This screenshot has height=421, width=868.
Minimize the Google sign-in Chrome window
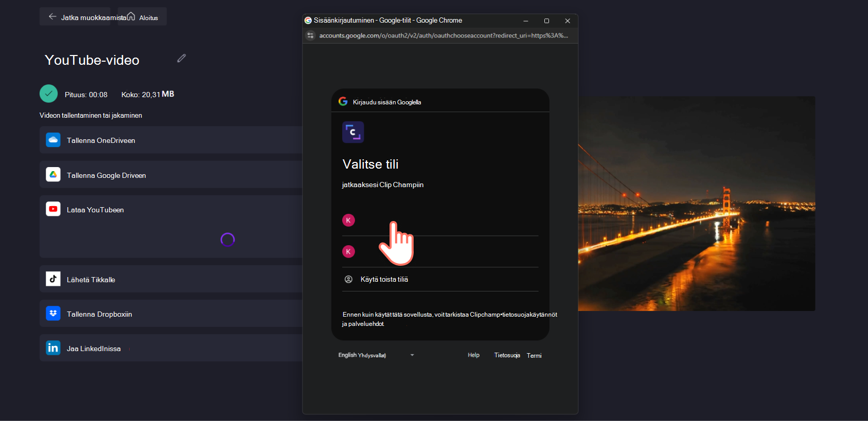tap(526, 21)
